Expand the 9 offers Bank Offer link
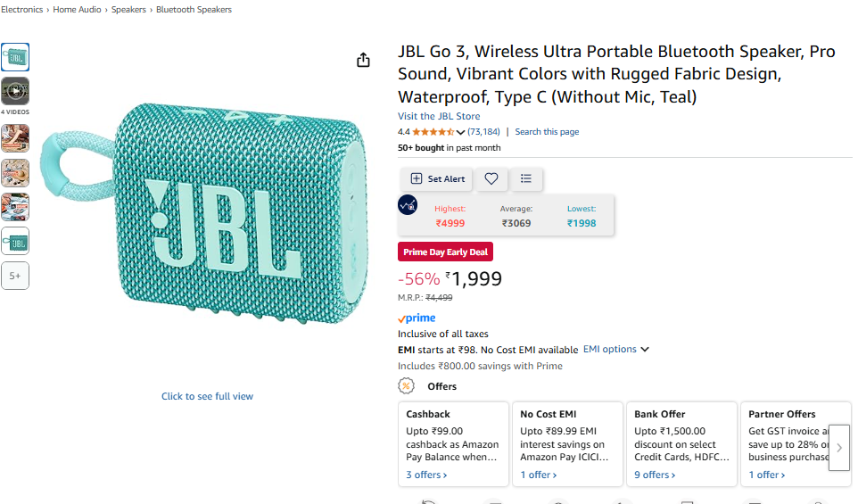Viewport: 858px width, 504px height. [656, 475]
